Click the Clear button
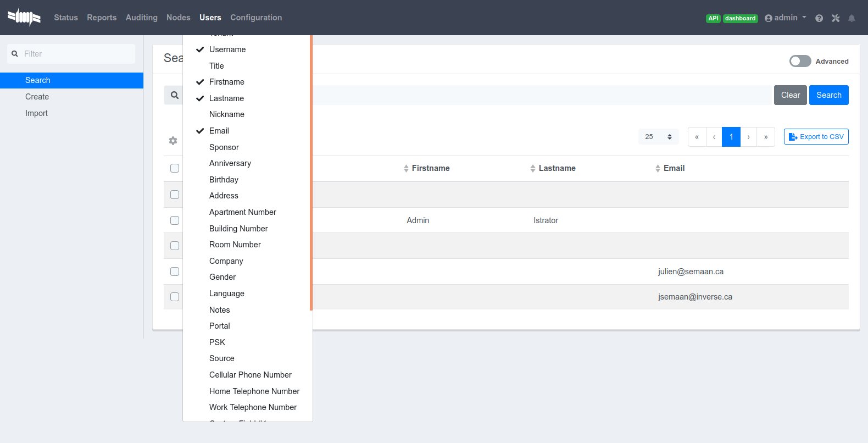The width and height of the screenshot is (868, 443). click(791, 95)
